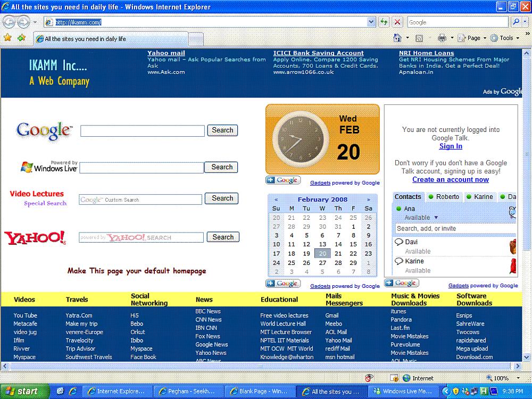Select day 14 in the February calendar
This screenshot has width=532, height=399.
[x=338, y=244]
